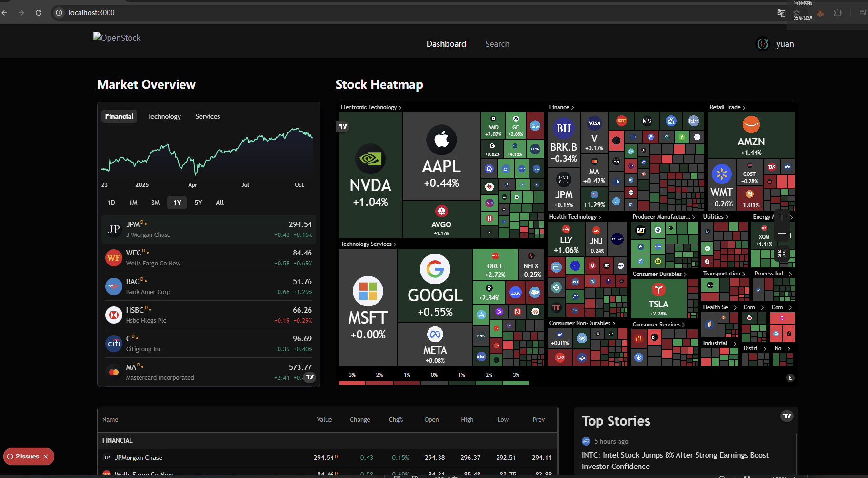Switch to Financial tab

(x=119, y=116)
